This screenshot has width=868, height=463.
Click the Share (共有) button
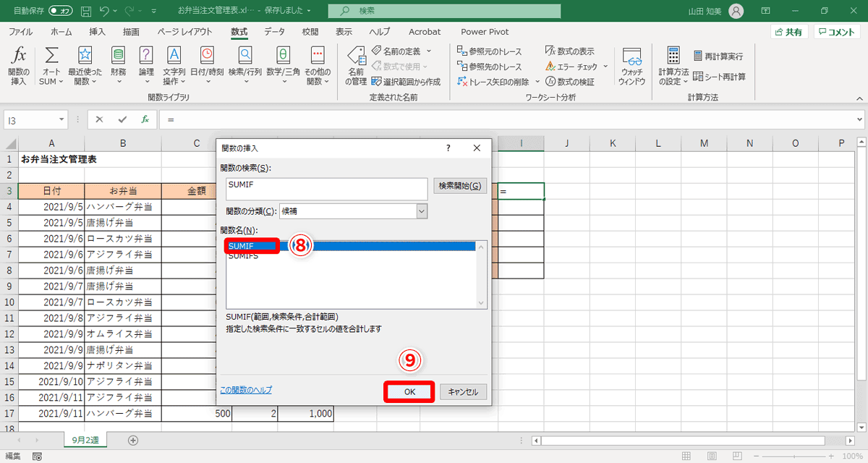(x=788, y=32)
